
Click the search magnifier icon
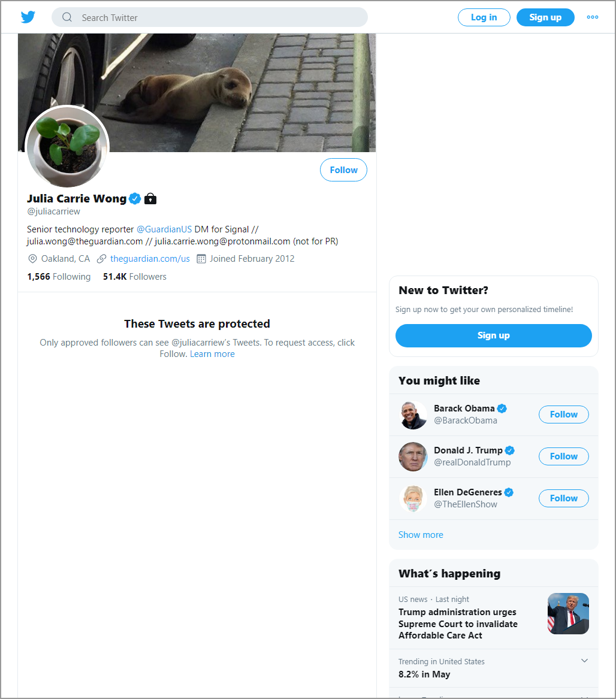pos(67,17)
